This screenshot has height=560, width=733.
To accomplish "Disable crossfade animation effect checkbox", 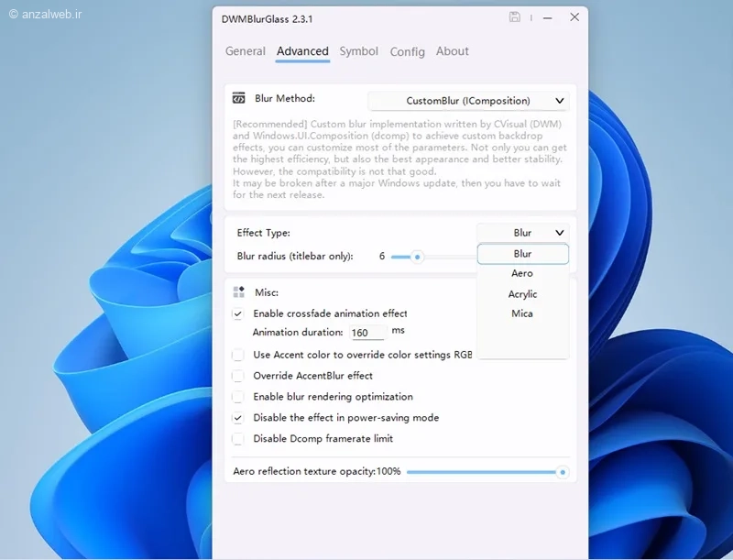I will (x=238, y=313).
